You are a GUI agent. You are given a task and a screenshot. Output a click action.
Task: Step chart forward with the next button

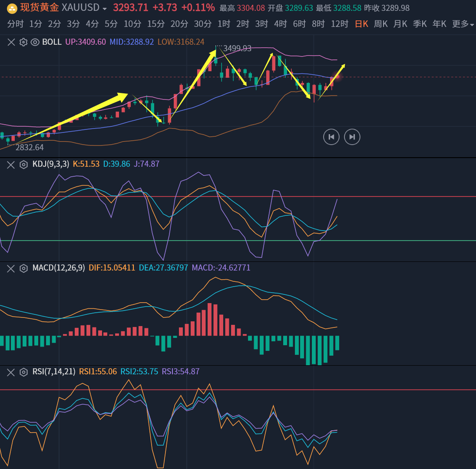[x=352, y=137]
